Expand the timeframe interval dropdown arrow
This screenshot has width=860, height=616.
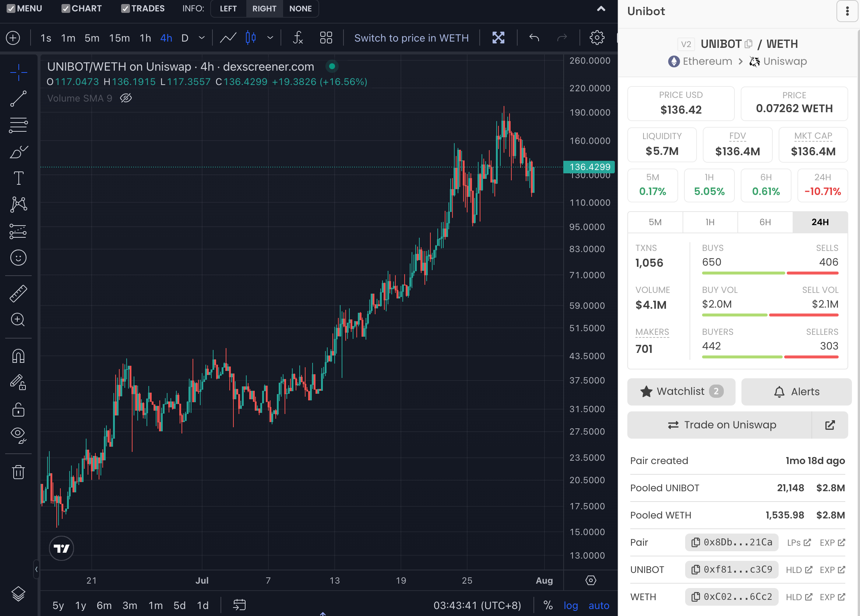click(x=202, y=38)
